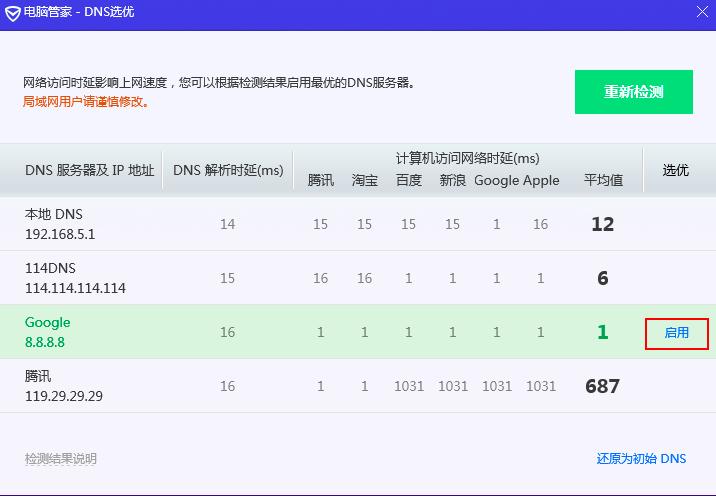Open 检测结果说明 explanation link
Image resolution: width=716 pixels, height=501 pixels.
pos(61,459)
